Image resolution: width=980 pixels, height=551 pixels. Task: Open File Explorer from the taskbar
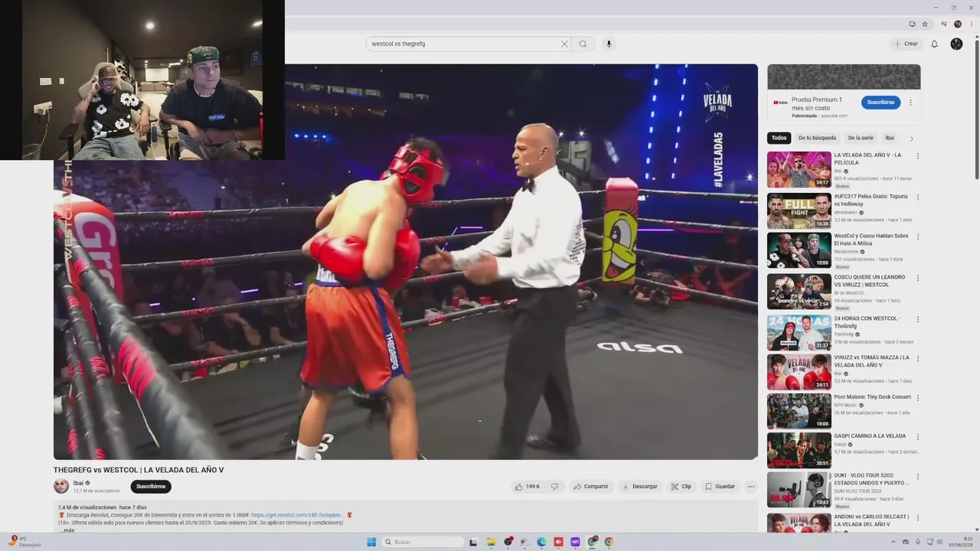(x=491, y=542)
